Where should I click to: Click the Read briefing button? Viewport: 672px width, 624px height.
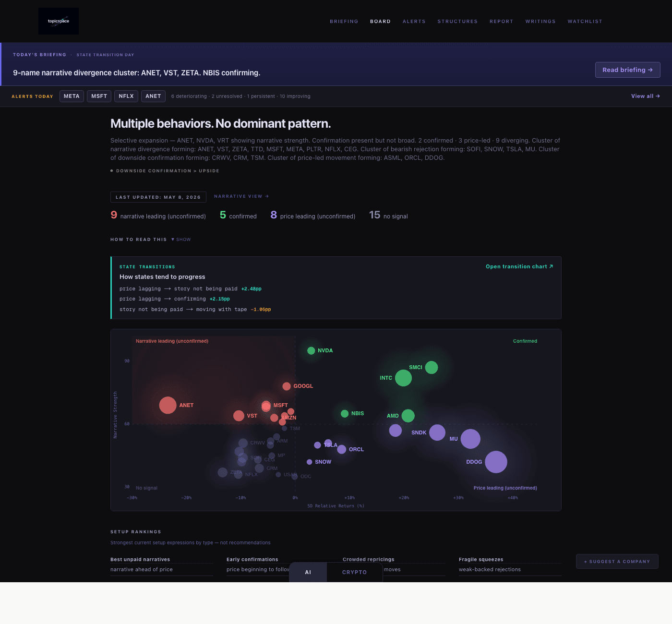pyautogui.click(x=627, y=70)
